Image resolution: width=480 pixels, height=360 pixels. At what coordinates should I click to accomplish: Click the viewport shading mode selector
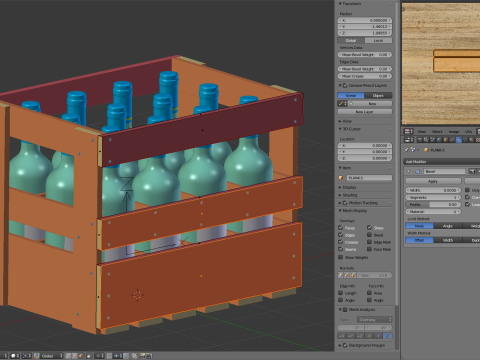click(15, 356)
